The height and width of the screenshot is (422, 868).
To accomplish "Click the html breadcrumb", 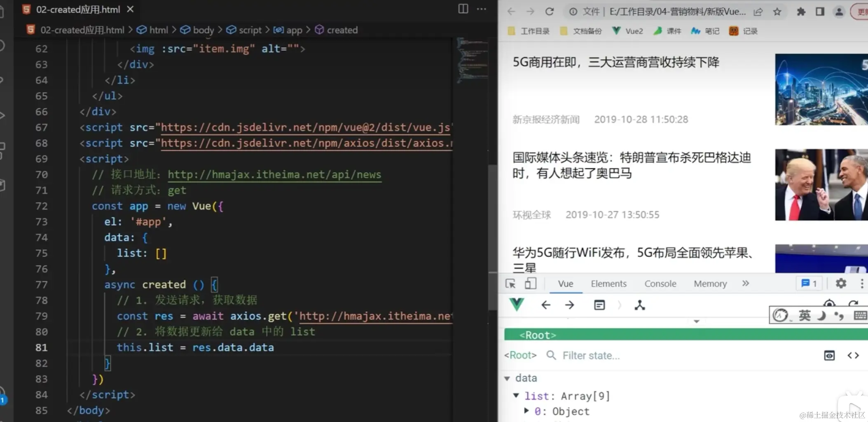I will click(152, 30).
